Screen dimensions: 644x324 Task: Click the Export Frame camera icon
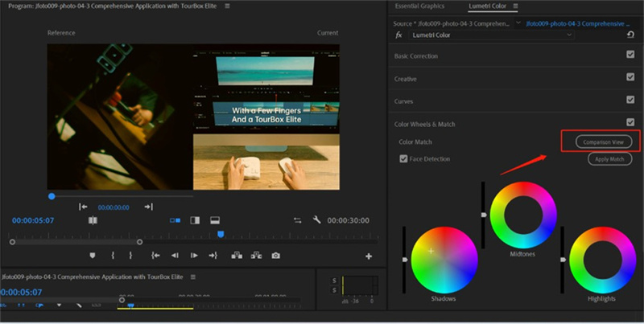[276, 256]
